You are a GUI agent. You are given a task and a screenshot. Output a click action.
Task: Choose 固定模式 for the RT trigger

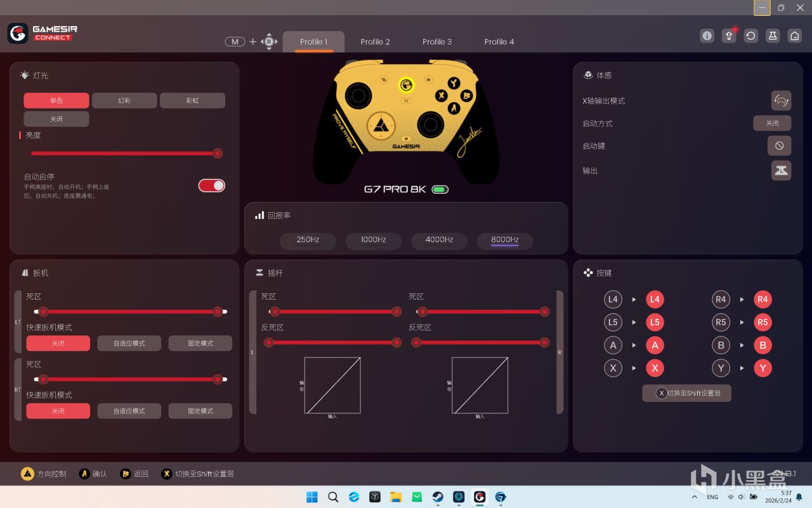click(200, 411)
